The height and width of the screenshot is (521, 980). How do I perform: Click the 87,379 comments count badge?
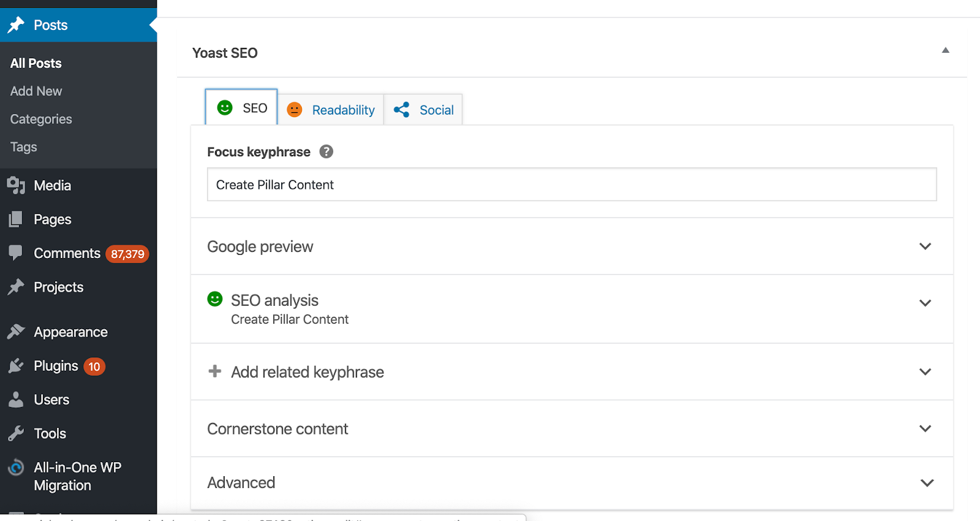(x=127, y=254)
